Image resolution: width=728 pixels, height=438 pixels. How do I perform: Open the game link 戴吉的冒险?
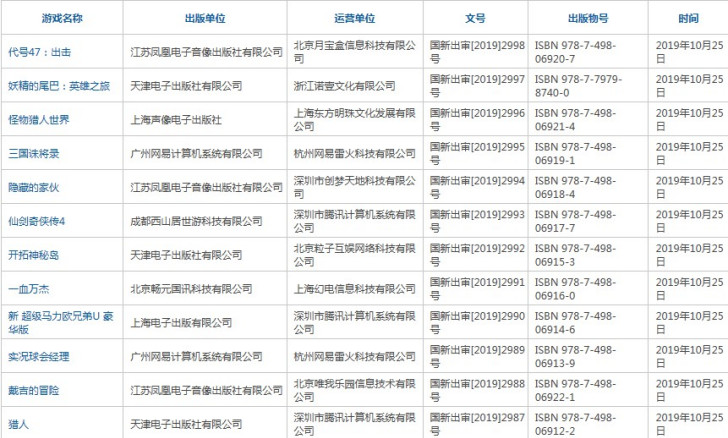click(x=33, y=391)
